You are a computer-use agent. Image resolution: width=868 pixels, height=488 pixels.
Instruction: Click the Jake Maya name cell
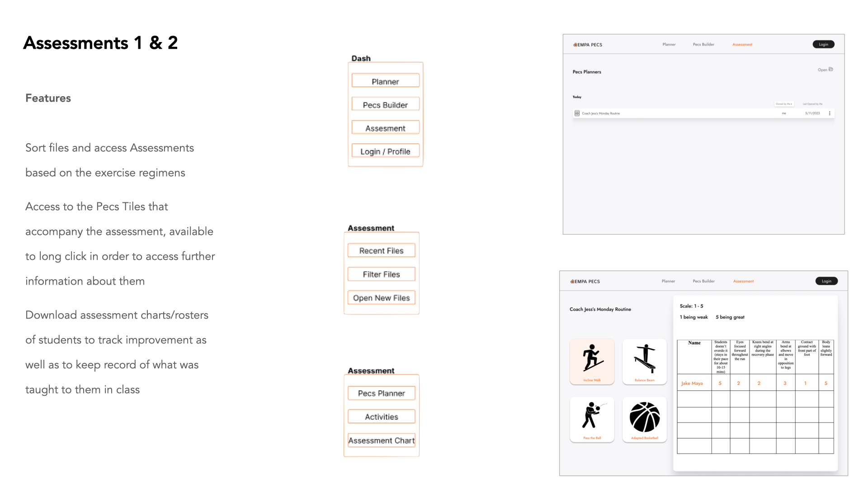[692, 383]
